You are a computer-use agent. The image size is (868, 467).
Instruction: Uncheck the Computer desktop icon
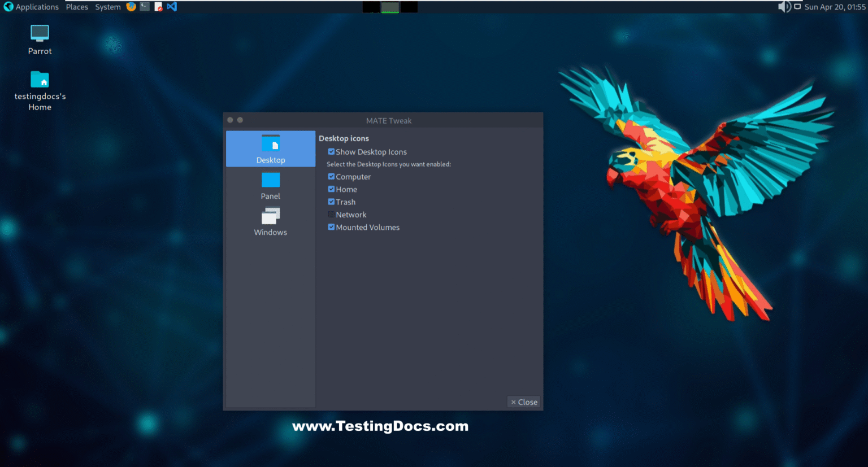(x=331, y=176)
